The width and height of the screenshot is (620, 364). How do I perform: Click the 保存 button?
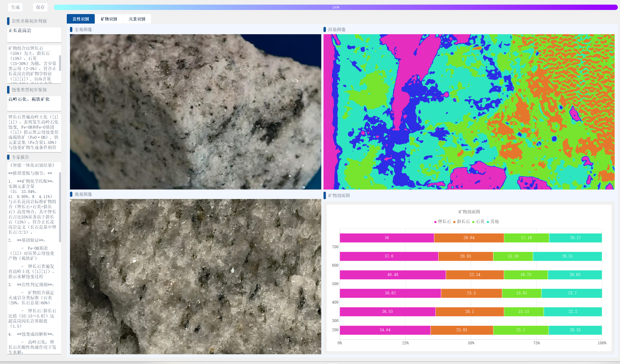click(40, 7)
